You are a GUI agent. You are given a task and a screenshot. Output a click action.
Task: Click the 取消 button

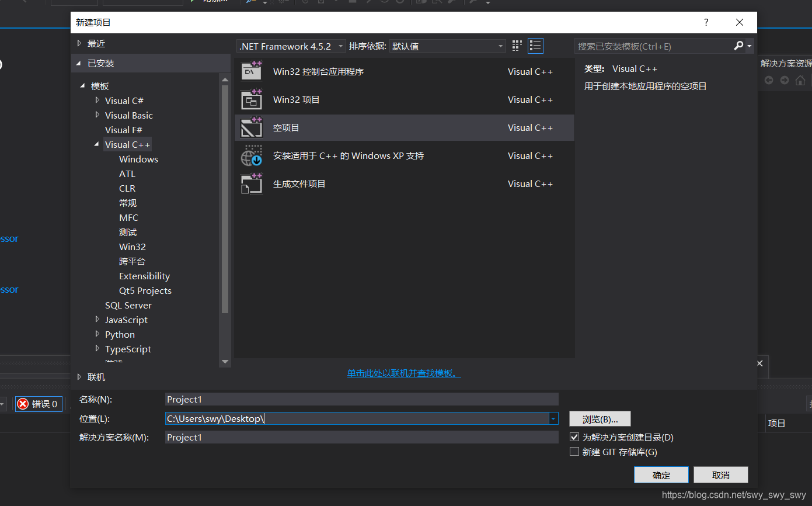(721, 475)
